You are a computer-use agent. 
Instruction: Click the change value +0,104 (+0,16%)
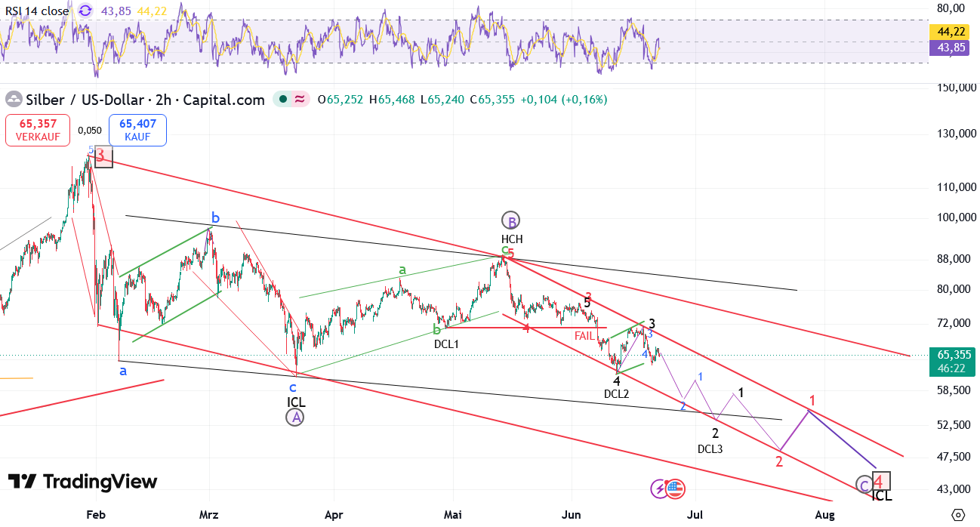click(x=563, y=100)
